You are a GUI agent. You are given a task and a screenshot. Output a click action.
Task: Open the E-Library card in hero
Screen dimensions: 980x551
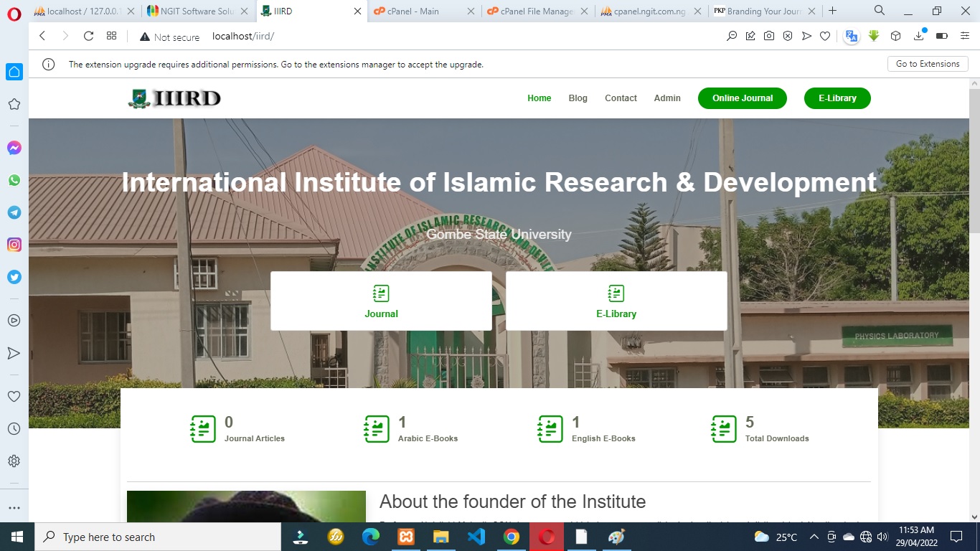[616, 301]
